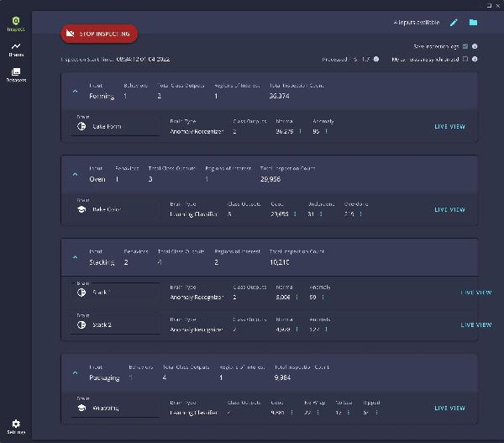Open Settings gear in sidebar
Screen dimensions: 504x443
16,427
